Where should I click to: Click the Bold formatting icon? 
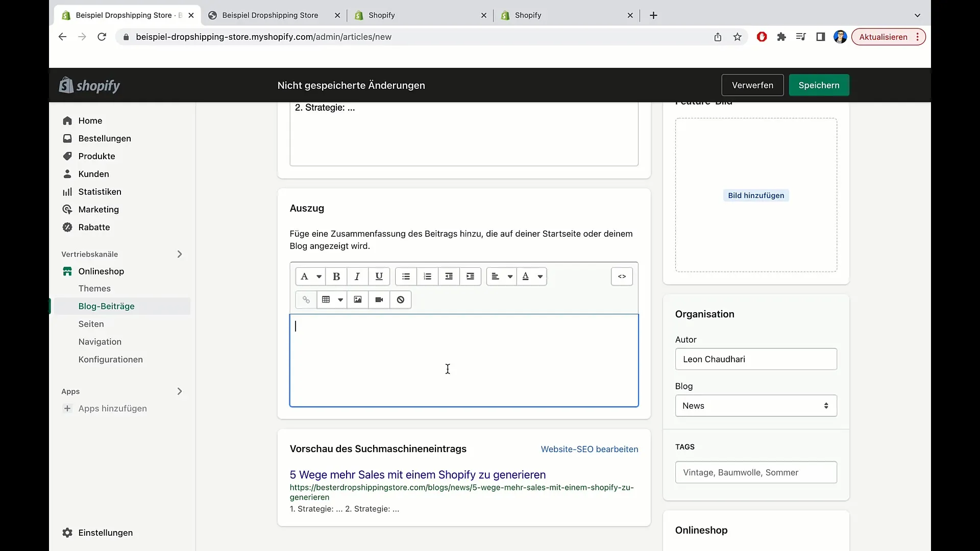(x=336, y=276)
